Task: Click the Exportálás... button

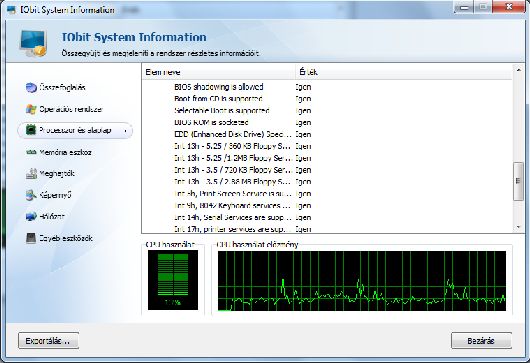Action: (48, 341)
